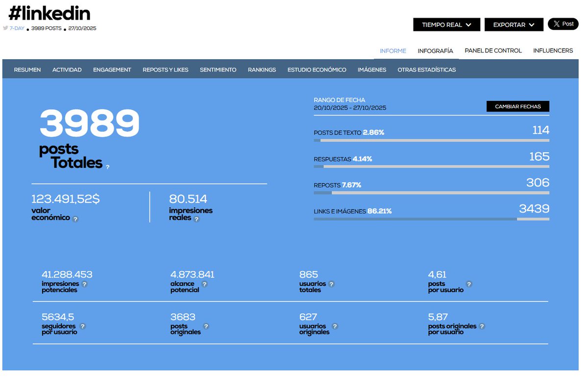
Task: Go to REPOSTS Y LIKES section
Action: coord(166,70)
